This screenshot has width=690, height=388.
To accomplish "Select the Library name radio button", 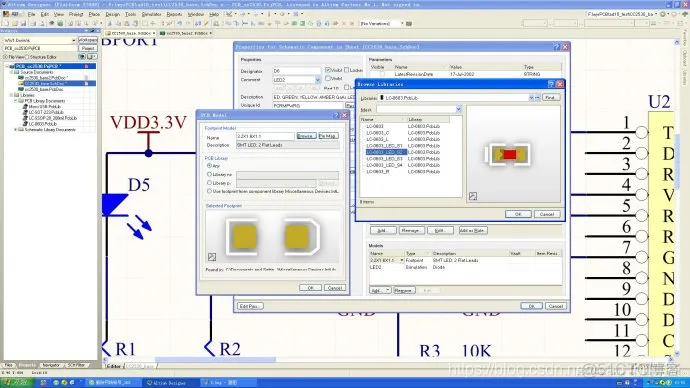I will (209, 175).
